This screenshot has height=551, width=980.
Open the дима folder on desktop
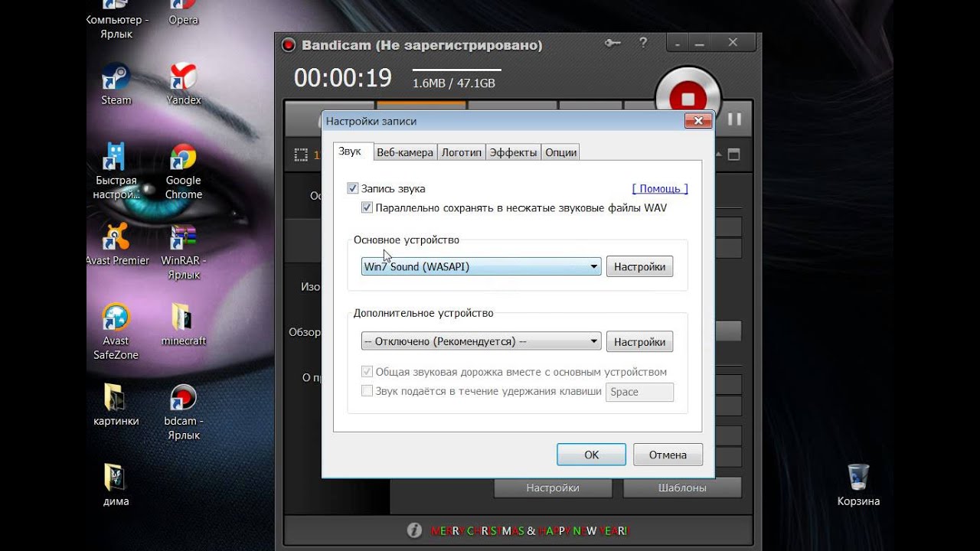(116, 485)
